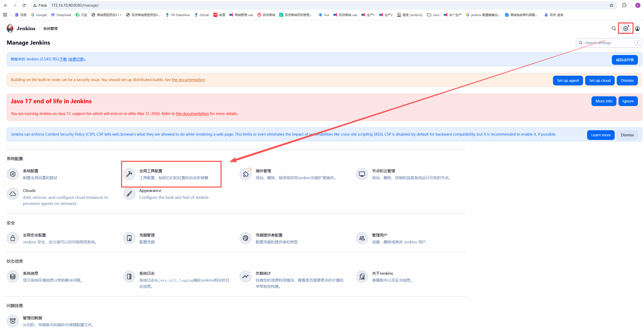Click the Jenkins breadcrumb title

[26, 28]
